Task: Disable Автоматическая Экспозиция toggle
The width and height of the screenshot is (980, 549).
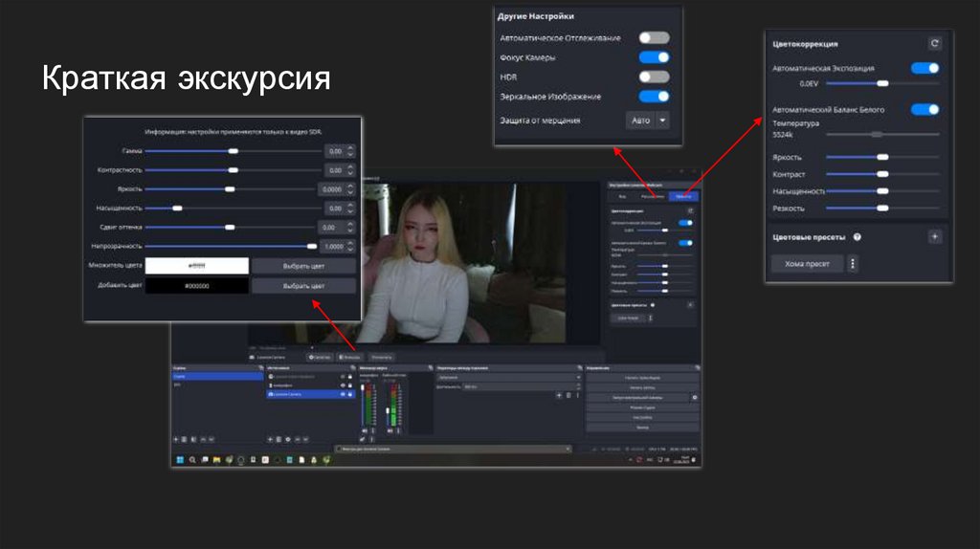Action: [x=924, y=68]
